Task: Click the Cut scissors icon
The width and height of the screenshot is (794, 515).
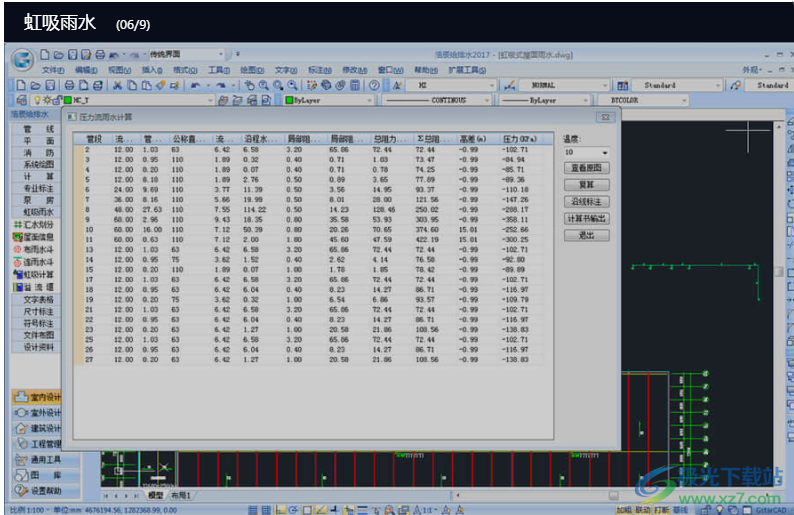Action: [117, 85]
